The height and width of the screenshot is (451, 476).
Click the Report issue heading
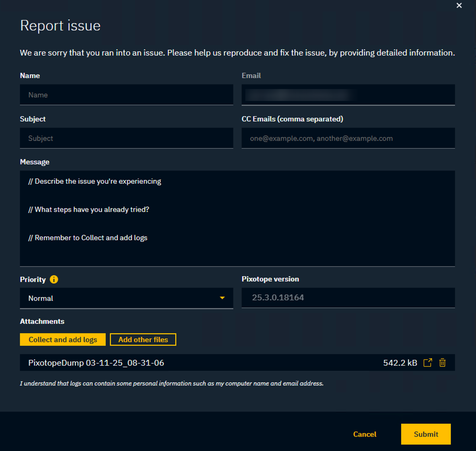[60, 26]
